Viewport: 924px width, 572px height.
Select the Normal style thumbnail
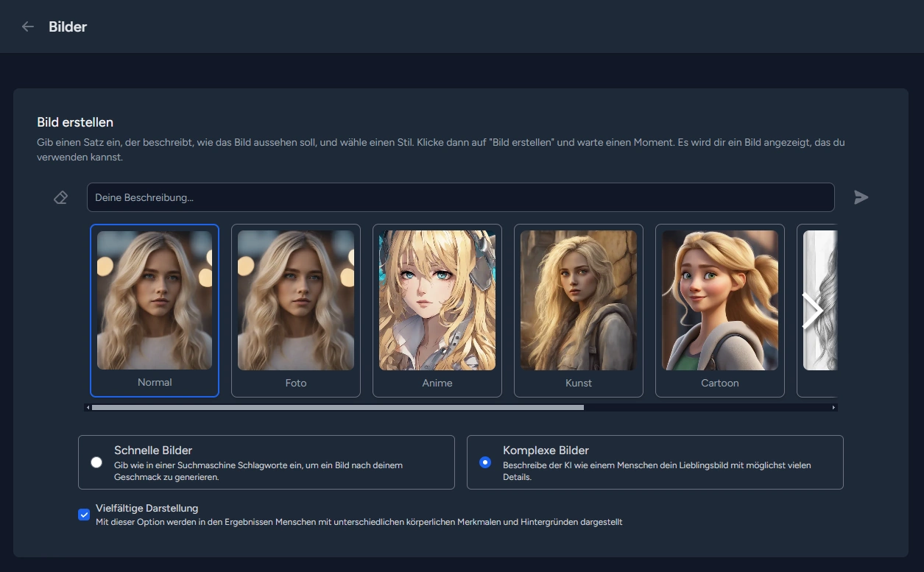point(155,310)
